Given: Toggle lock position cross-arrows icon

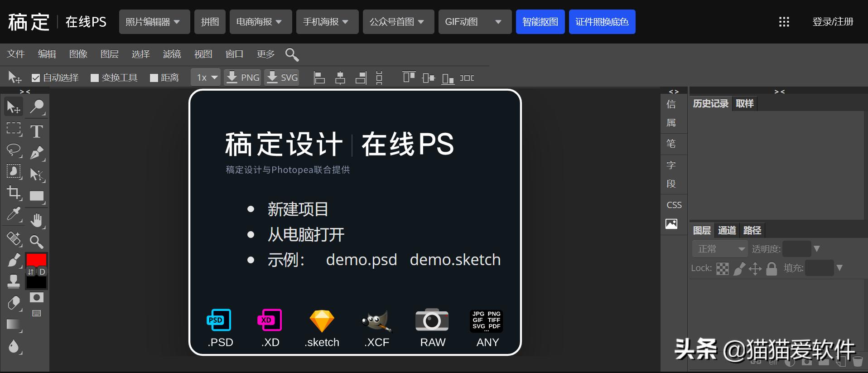Looking at the screenshot, I should pos(755,269).
